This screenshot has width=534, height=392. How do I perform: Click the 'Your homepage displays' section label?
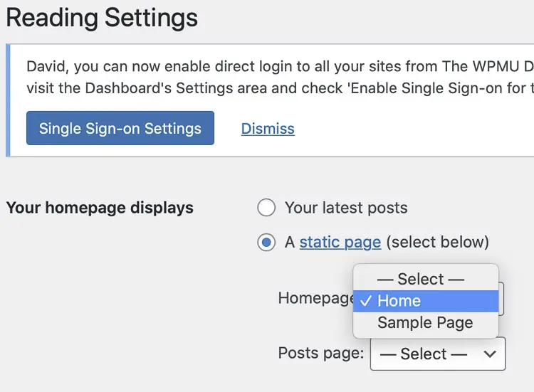tap(100, 208)
